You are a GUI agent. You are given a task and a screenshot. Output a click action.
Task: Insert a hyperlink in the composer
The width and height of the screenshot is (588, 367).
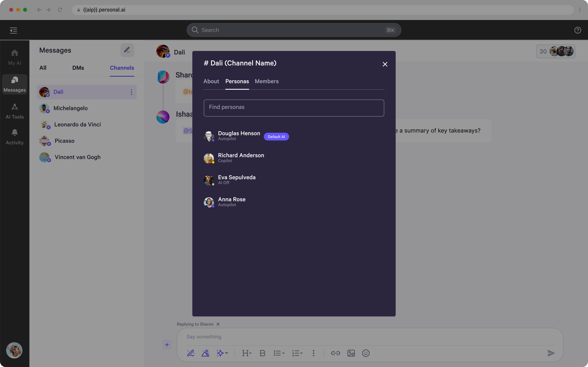[x=335, y=353]
